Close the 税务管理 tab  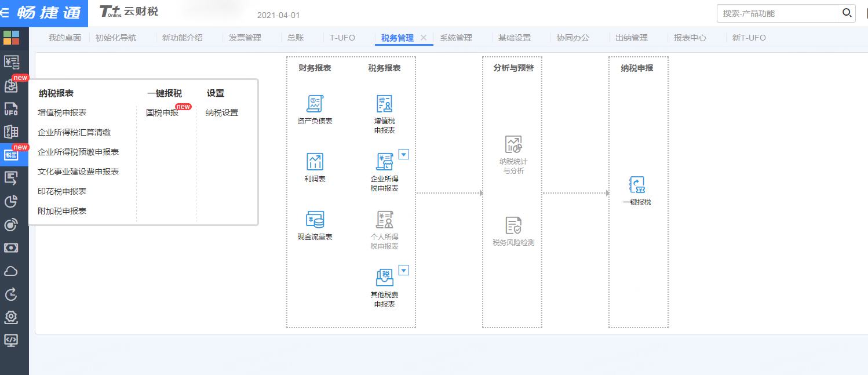(x=424, y=38)
